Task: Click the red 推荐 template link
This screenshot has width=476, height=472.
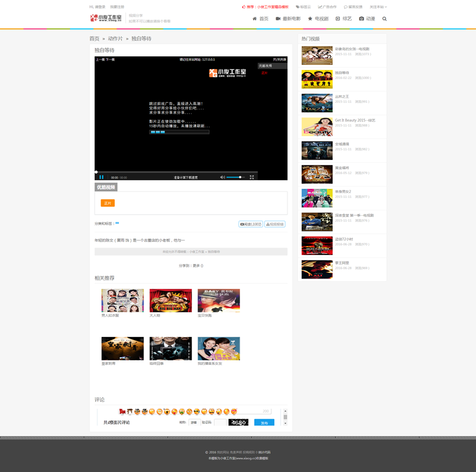Action: click(265, 7)
